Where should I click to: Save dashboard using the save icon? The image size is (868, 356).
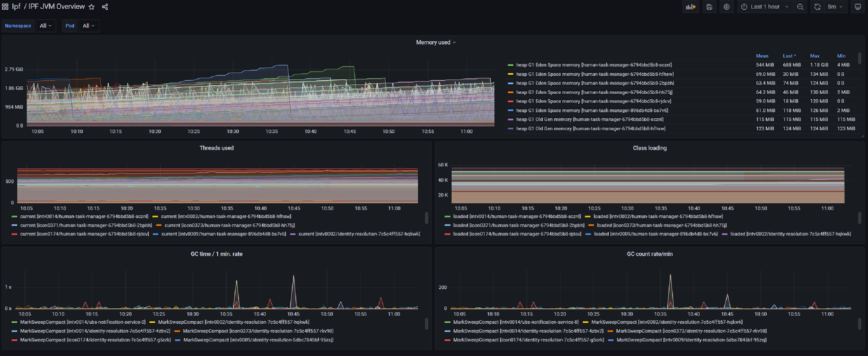709,7
